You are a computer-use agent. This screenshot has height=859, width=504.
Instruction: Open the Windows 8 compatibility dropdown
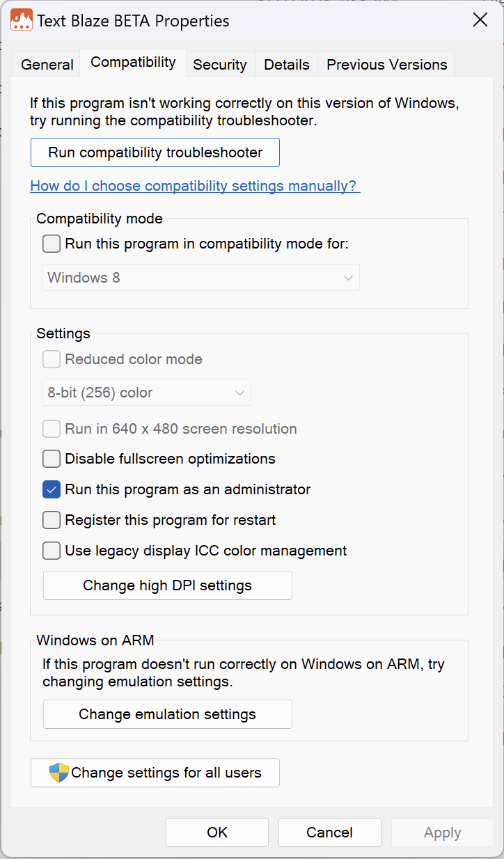click(x=201, y=278)
